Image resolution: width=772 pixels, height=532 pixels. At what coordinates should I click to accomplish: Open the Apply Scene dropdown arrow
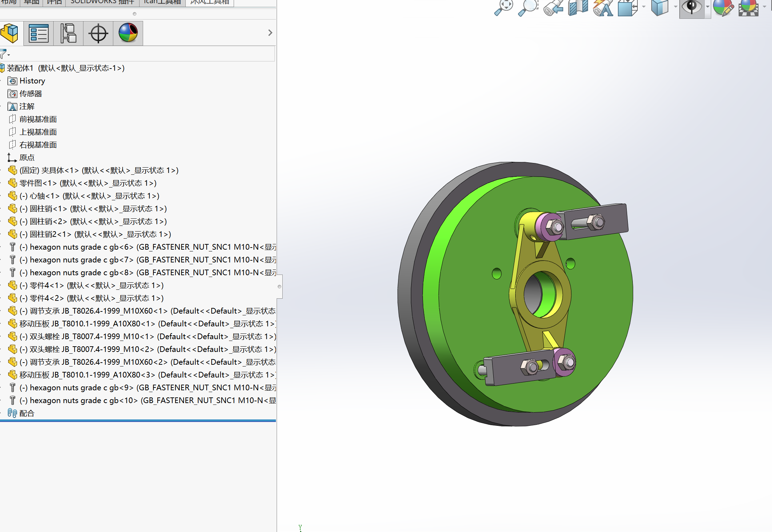[x=765, y=6]
